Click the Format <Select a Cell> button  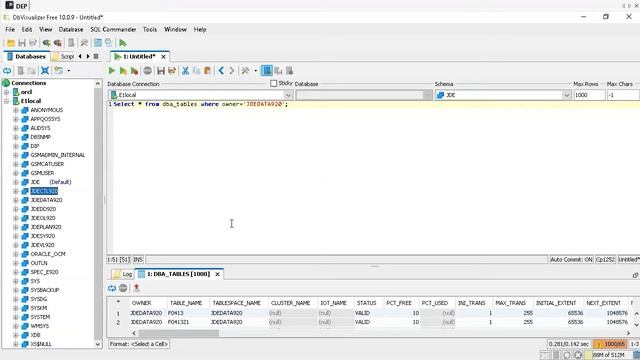(139, 344)
